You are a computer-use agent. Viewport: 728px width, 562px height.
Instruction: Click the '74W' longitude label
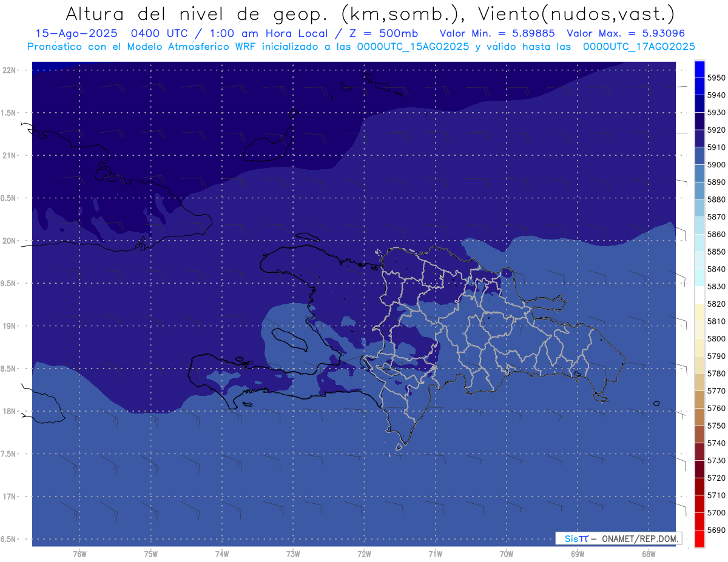click(222, 554)
